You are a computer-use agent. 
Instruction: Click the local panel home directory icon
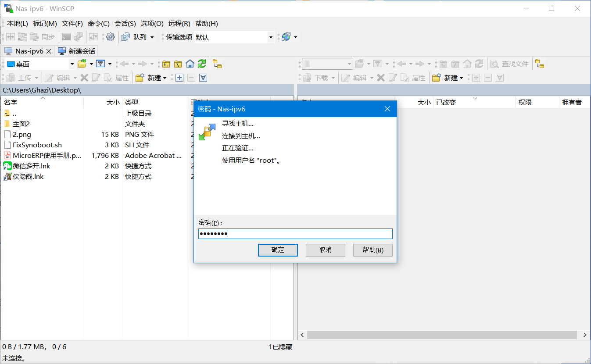(190, 64)
